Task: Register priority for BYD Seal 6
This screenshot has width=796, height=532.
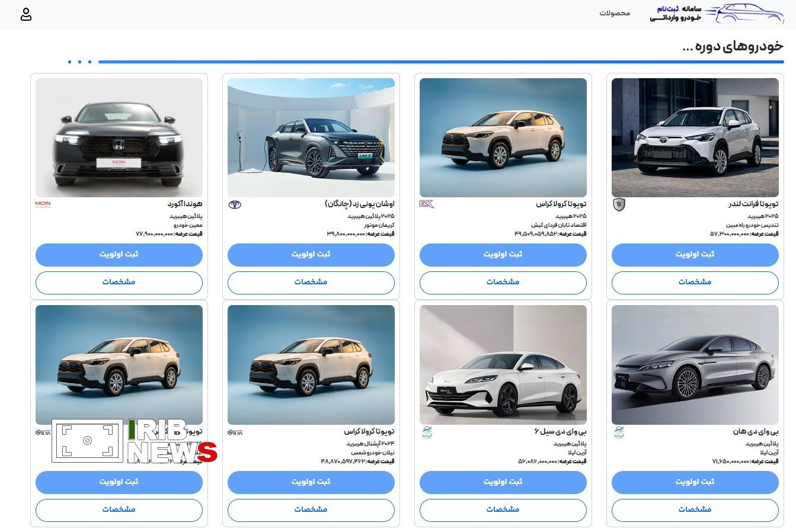Action: coord(503,482)
